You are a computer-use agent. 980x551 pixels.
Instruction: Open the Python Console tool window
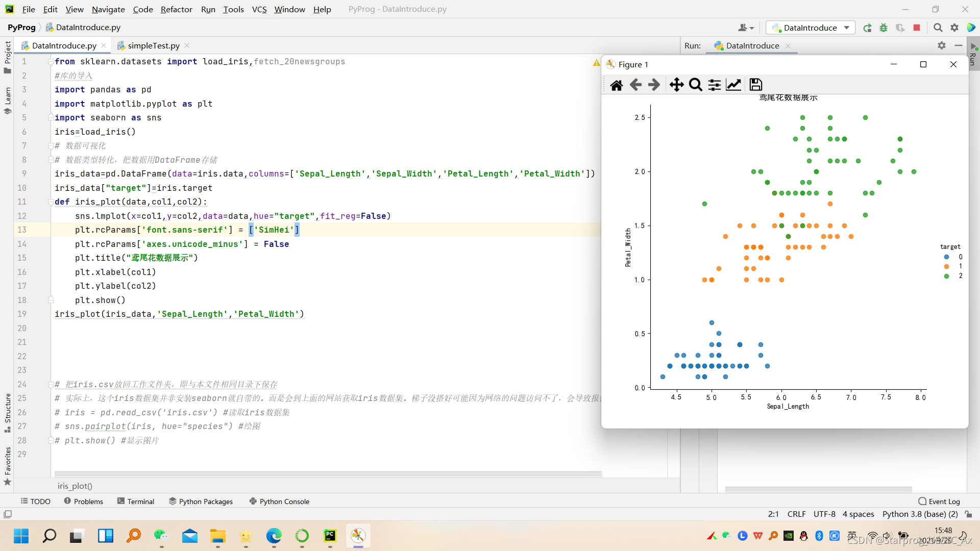click(279, 502)
